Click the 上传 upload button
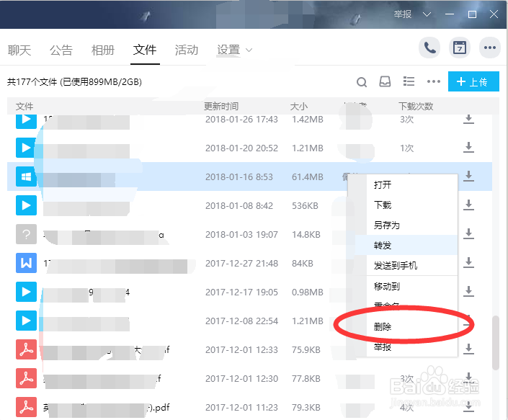 [473, 81]
